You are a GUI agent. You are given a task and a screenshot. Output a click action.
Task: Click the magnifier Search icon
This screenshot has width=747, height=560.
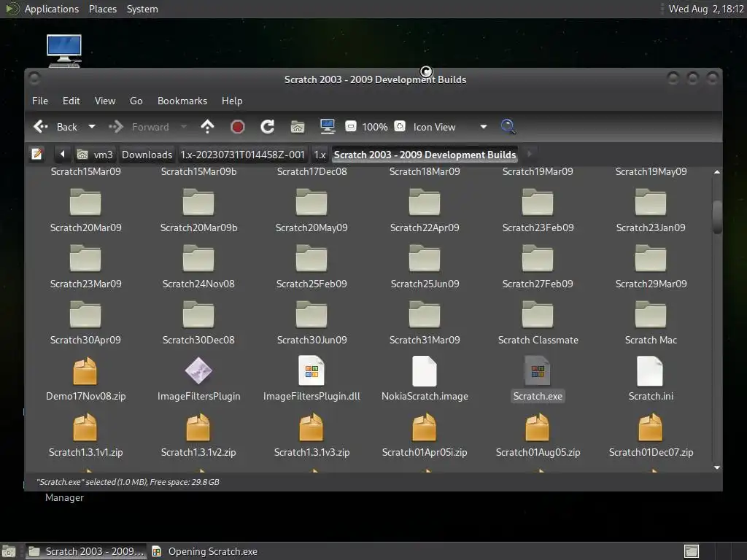point(508,127)
